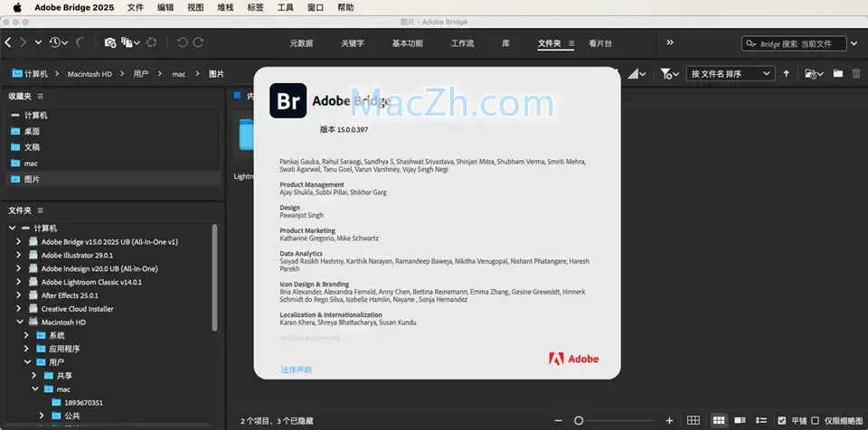The width and height of the screenshot is (868, 430).
Task: Switch to list view icon
Action: pos(761,421)
